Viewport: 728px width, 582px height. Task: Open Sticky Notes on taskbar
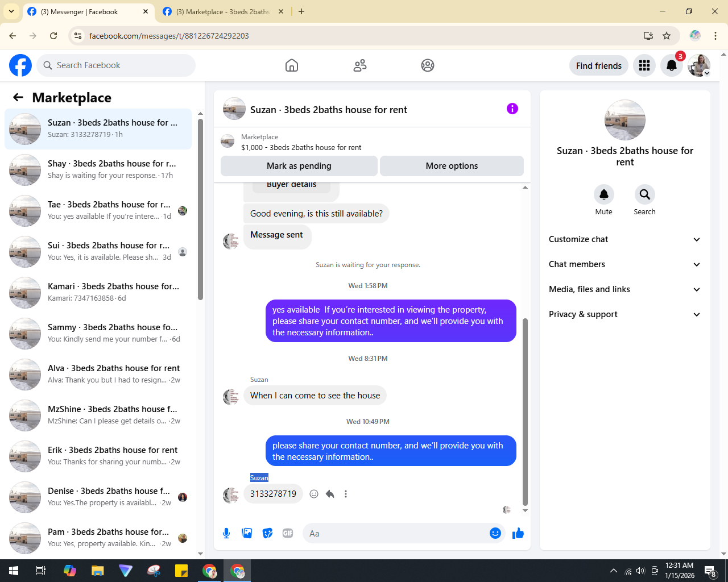click(x=181, y=571)
